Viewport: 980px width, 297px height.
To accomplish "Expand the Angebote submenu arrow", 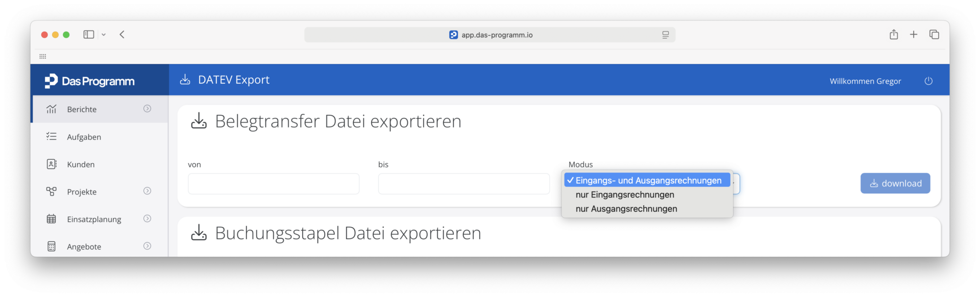I will 147,246.
